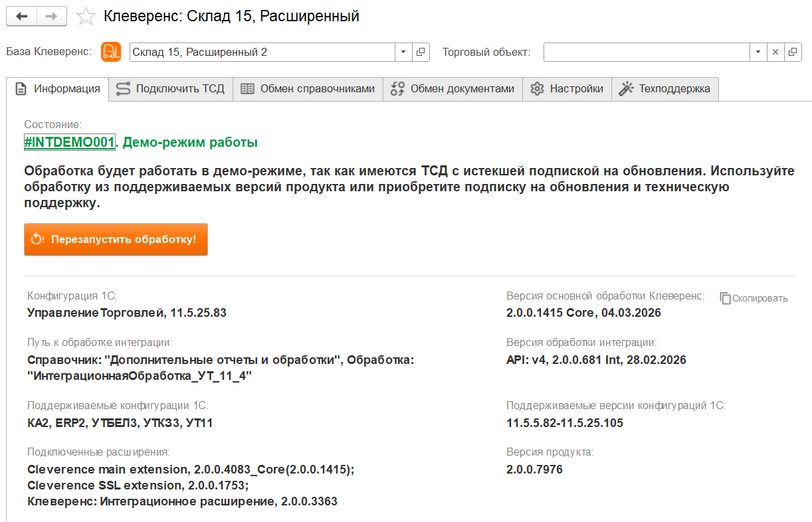This screenshot has height=522, width=812.
Task: Click the Cleverence SSL extension, 2.0.0.1753 line
Action: [x=138, y=485]
